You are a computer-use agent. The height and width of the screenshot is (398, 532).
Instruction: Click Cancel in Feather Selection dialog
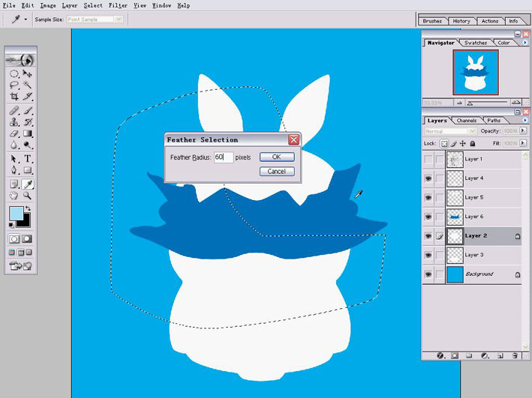coord(277,171)
